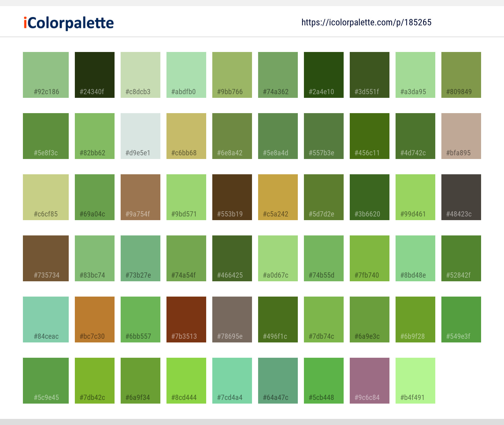Select the #74a54f swatch
The image size is (504, 425).
186,258
